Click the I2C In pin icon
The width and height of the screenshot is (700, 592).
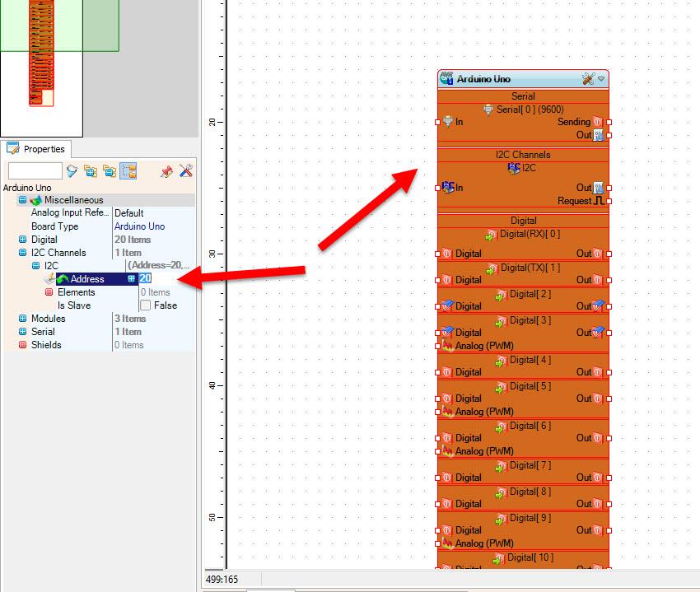tap(448, 187)
